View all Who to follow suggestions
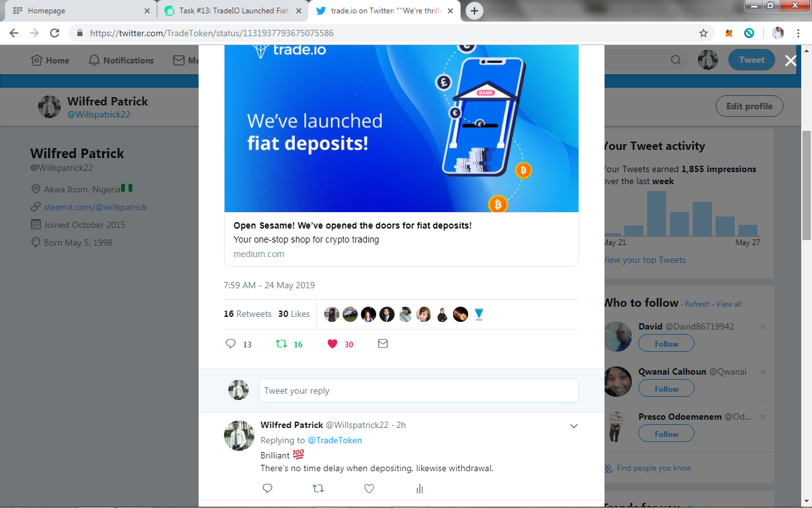812x508 pixels. tap(729, 304)
